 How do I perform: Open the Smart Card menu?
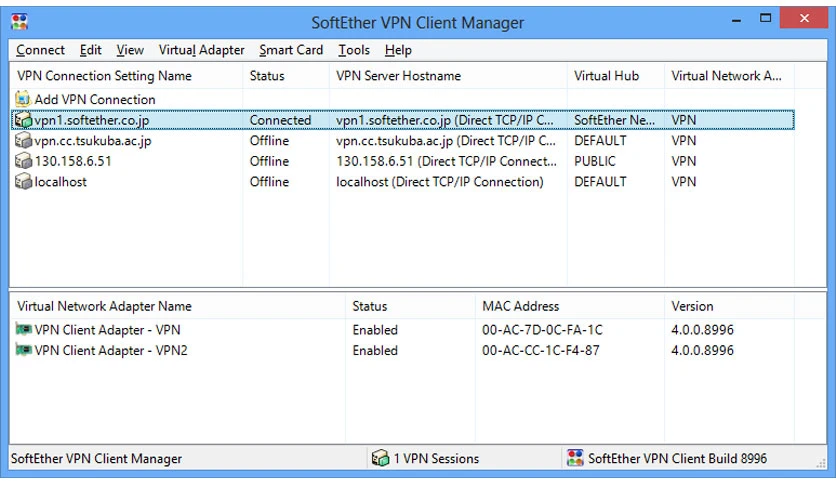[x=291, y=50]
